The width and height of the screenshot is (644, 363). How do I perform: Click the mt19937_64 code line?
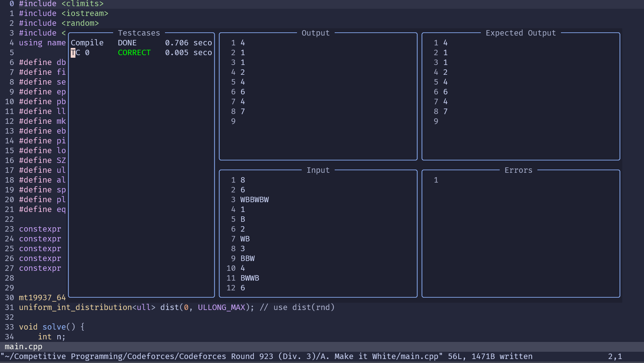point(42,298)
